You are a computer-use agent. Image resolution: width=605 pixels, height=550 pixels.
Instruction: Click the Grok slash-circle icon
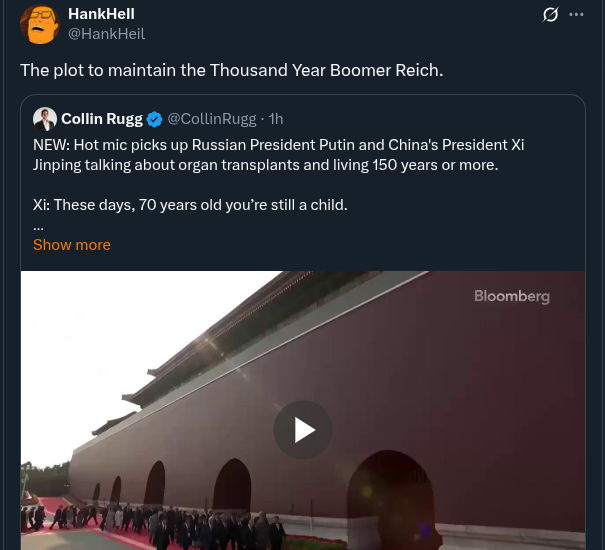click(x=550, y=15)
